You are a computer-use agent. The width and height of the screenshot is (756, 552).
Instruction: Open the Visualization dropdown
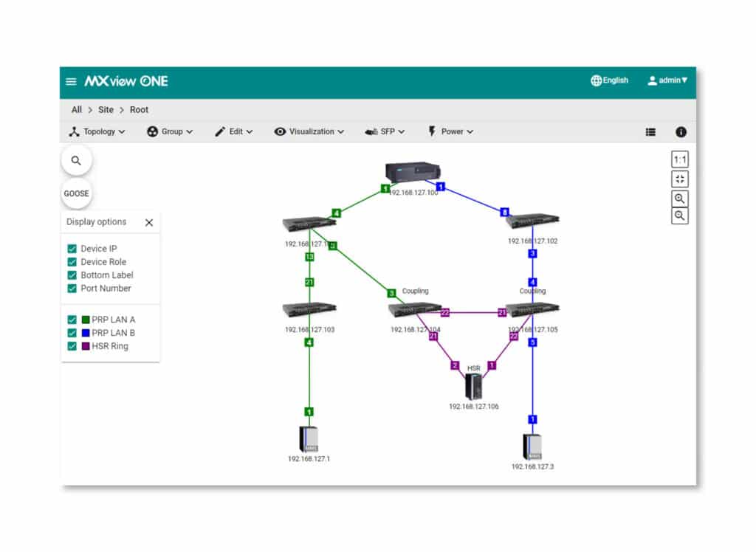[x=309, y=132]
